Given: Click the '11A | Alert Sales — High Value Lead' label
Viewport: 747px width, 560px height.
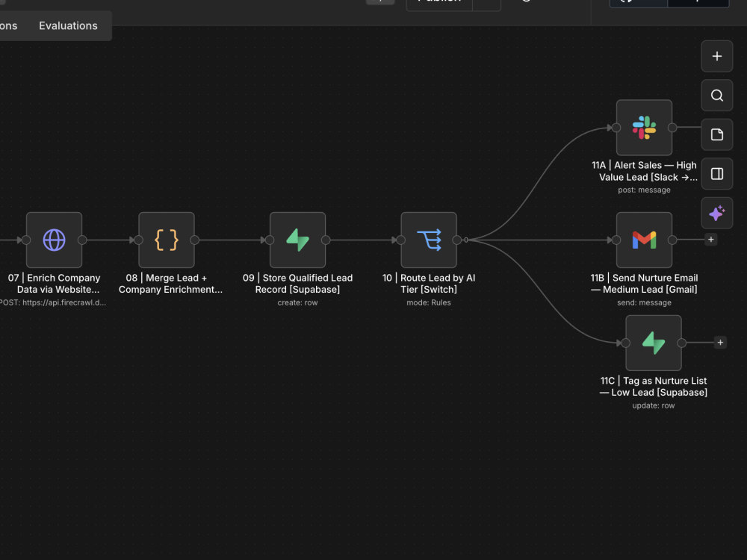Looking at the screenshot, I should coord(644,171).
